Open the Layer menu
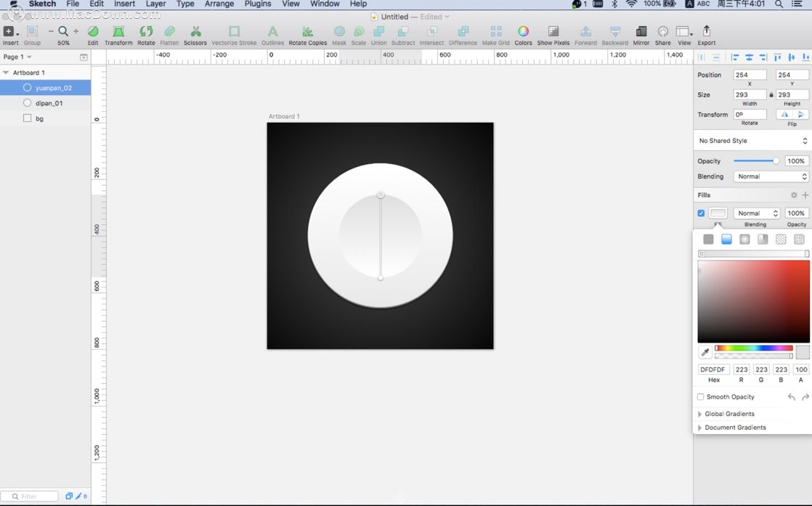Image resolution: width=812 pixels, height=506 pixels. coord(155,4)
